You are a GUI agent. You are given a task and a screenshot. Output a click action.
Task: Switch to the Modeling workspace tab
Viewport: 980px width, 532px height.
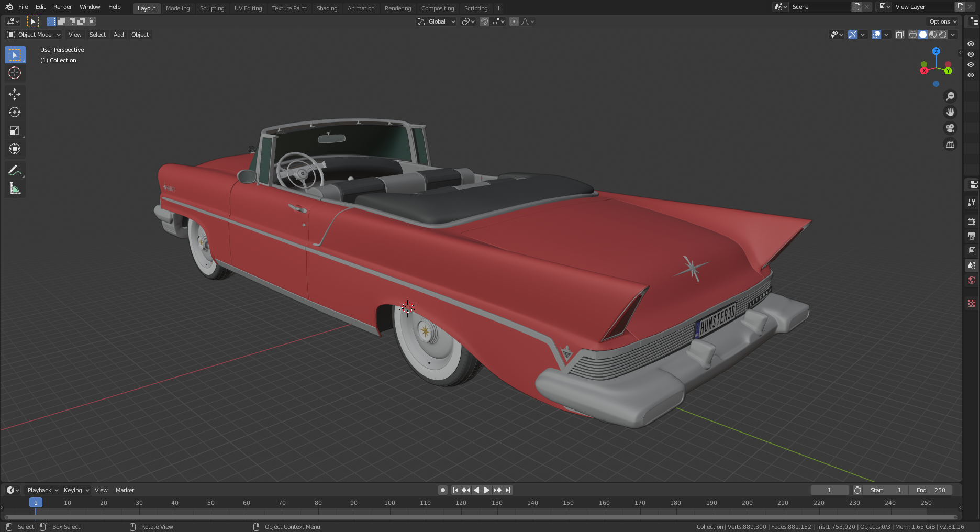pos(177,8)
